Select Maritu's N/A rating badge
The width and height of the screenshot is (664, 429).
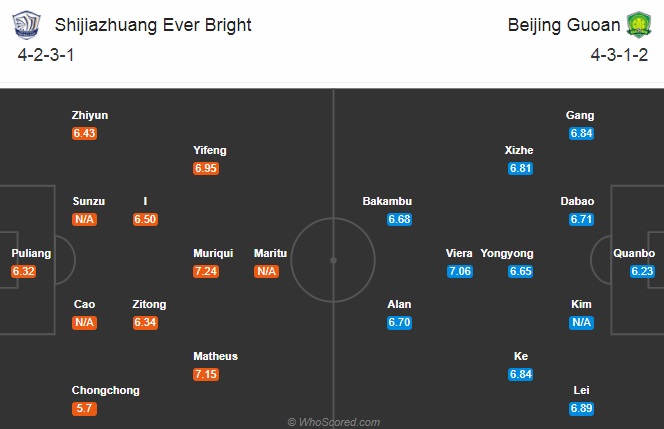(266, 271)
